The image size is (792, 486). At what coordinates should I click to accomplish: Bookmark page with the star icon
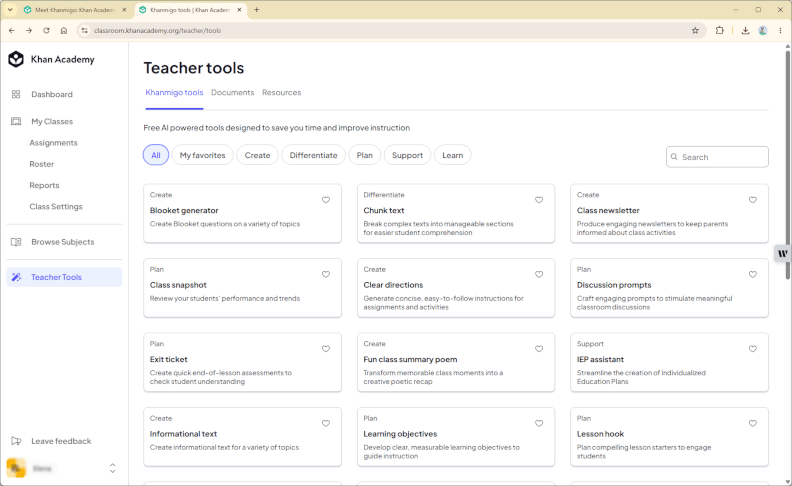point(695,30)
